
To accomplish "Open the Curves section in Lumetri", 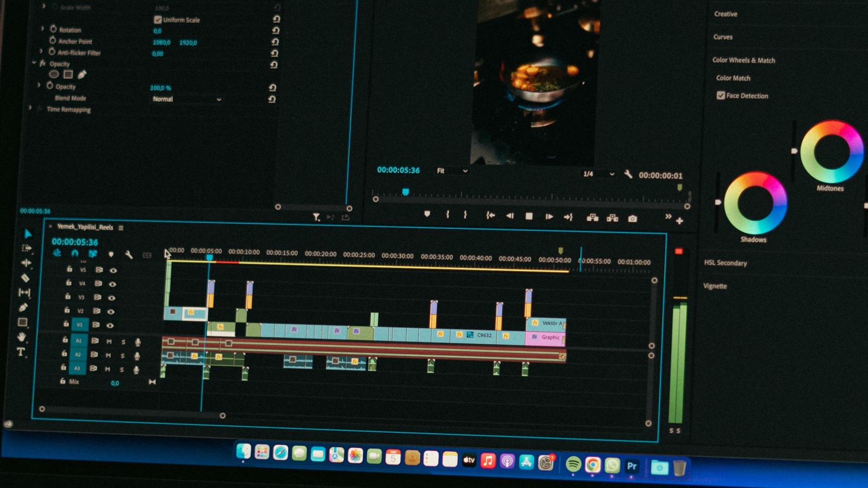I will 723,37.
